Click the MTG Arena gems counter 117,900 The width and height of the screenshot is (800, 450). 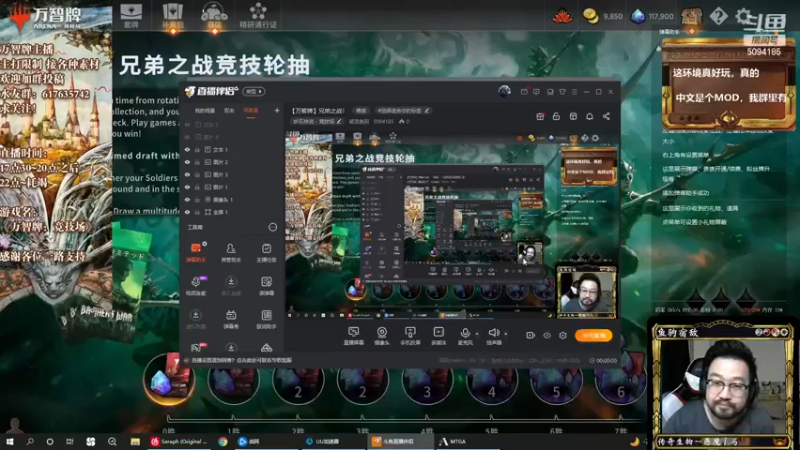[x=652, y=16]
